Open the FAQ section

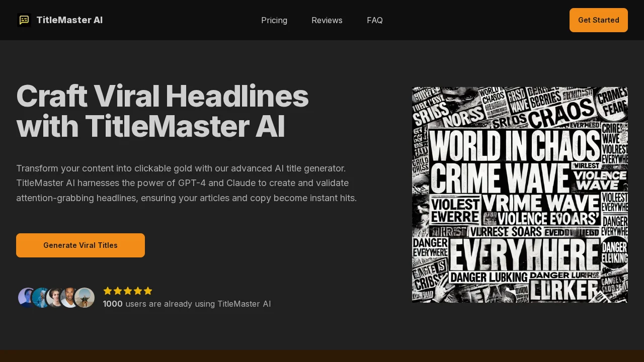[x=375, y=20]
